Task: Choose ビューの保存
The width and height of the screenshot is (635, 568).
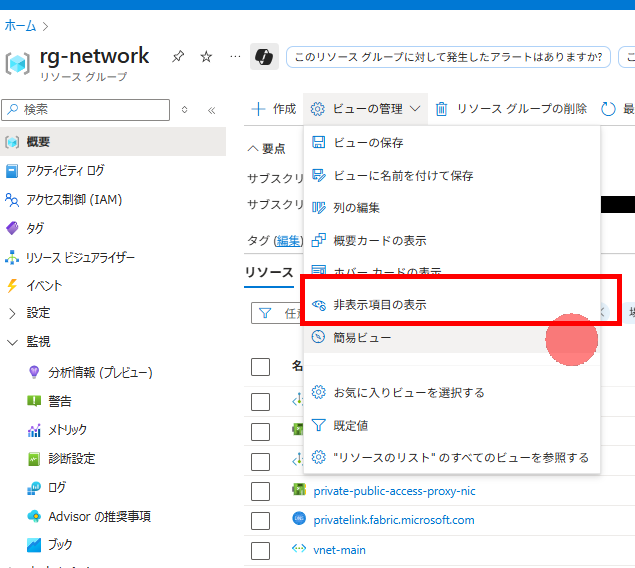Action: point(452,143)
